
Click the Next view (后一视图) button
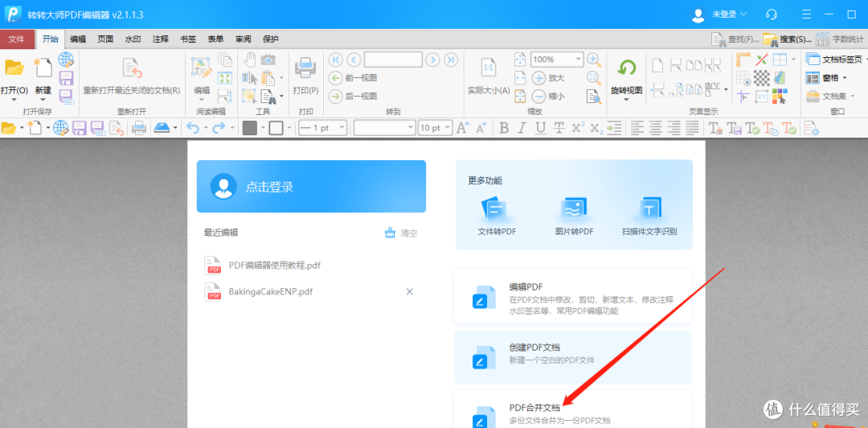[x=353, y=96]
